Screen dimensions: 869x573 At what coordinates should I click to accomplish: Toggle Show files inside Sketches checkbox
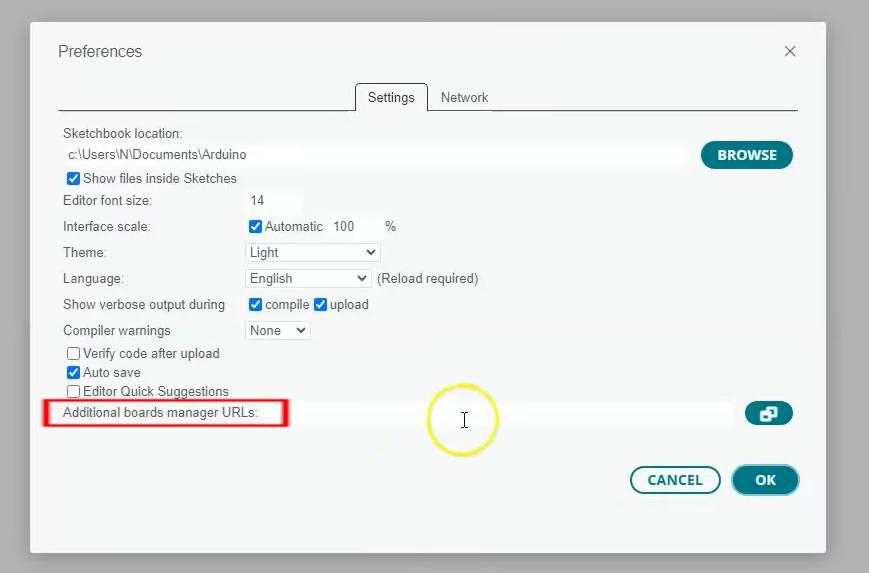click(73, 178)
